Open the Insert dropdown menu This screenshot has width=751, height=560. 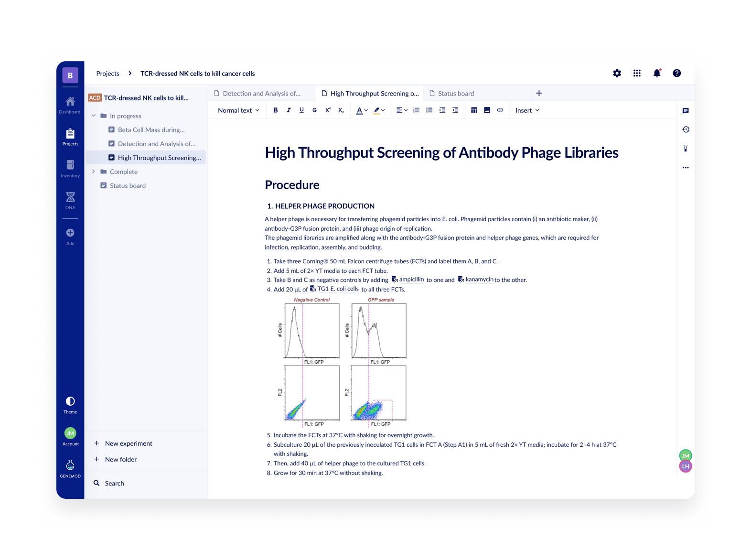527,110
